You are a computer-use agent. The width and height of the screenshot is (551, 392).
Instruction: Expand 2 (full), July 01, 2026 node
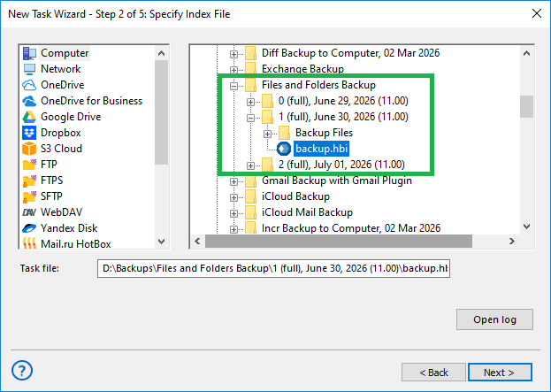point(250,165)
